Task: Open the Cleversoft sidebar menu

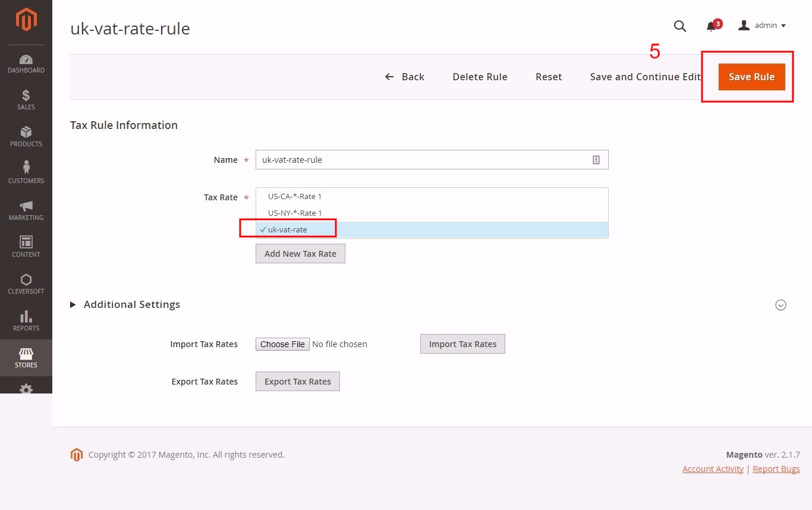Action: point(26,284)
